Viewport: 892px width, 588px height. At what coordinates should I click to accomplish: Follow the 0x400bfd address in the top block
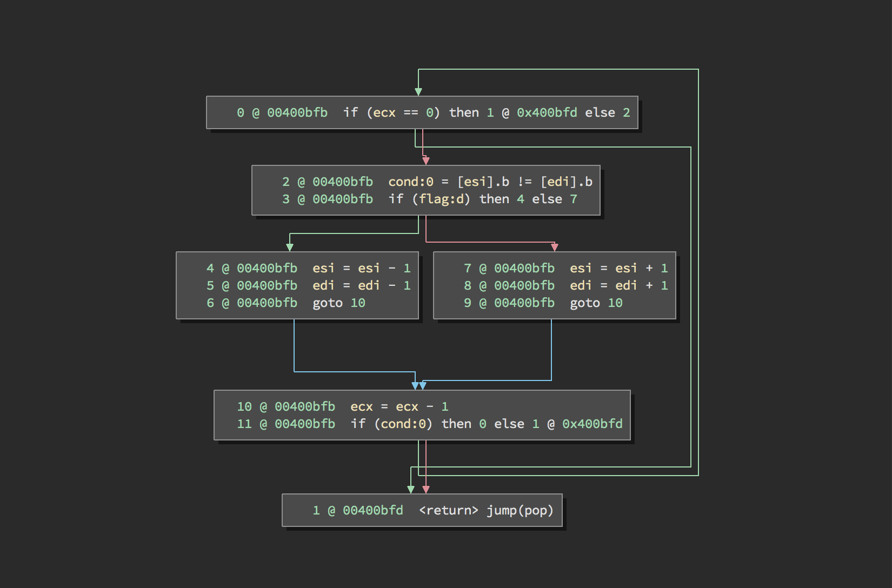click(547, 112)
